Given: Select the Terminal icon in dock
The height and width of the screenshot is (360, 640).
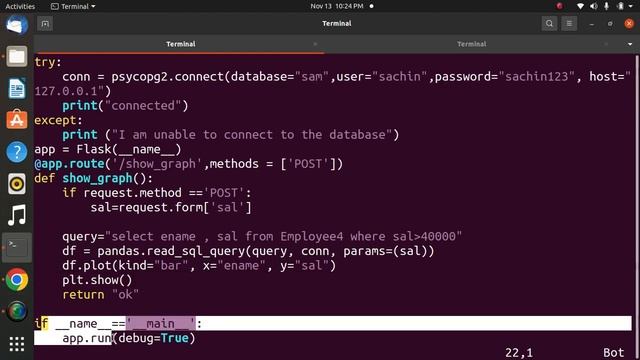Looking at the screenshot, I should coord(17,247).
